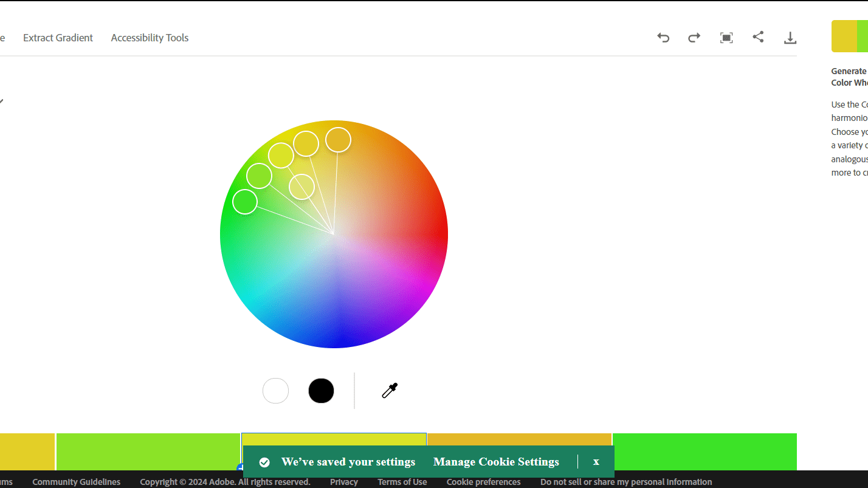
Task: Click the redo arrow icon
Action: click(x=694, y=38)
